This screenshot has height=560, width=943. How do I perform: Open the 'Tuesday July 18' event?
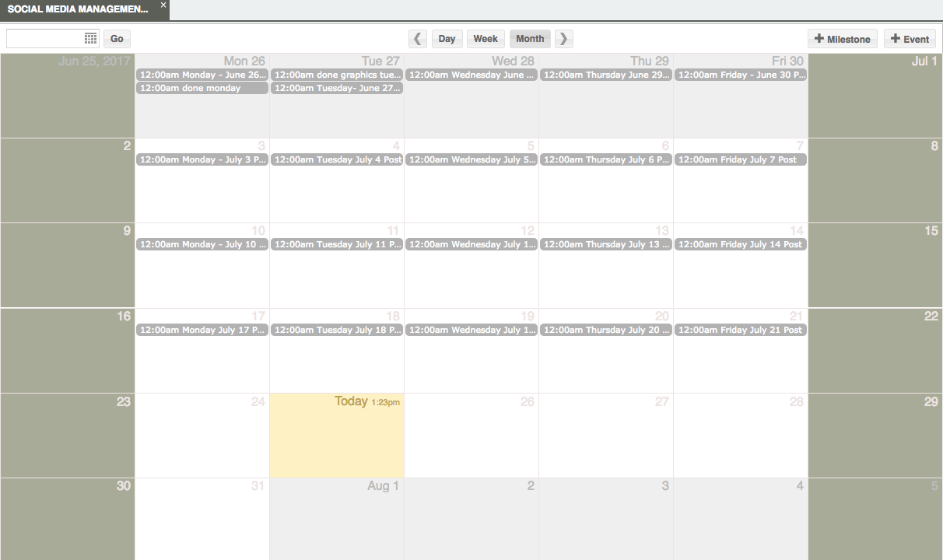point(337,330)
